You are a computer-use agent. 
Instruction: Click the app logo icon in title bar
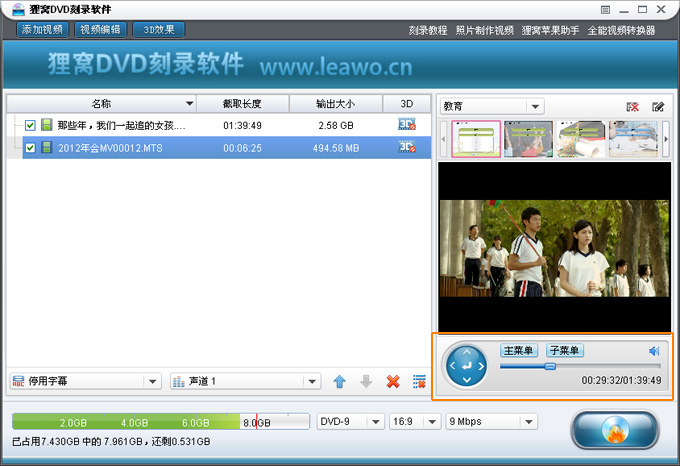[x=17, y=9]
